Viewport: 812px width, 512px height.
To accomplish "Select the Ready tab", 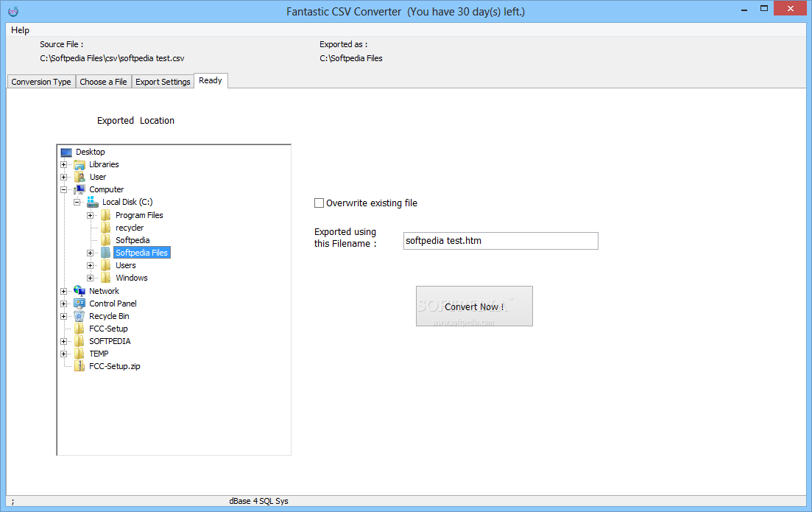I will pos(211,80).
